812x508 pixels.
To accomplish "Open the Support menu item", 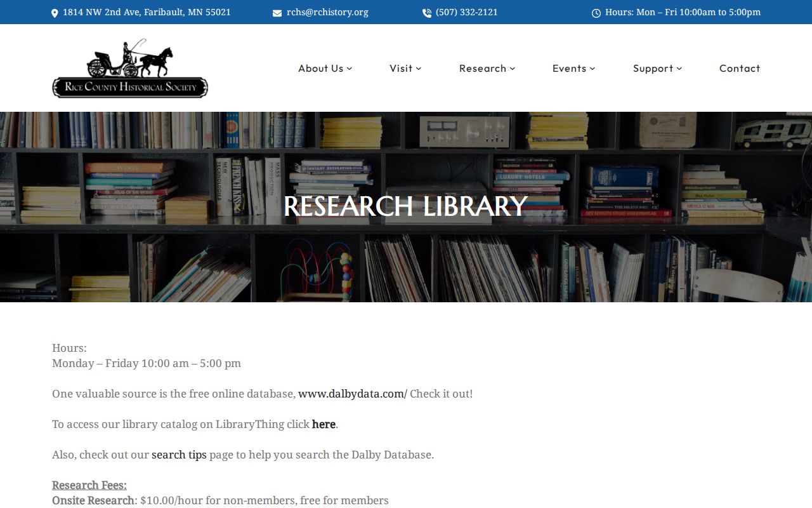I will (653, 68).
